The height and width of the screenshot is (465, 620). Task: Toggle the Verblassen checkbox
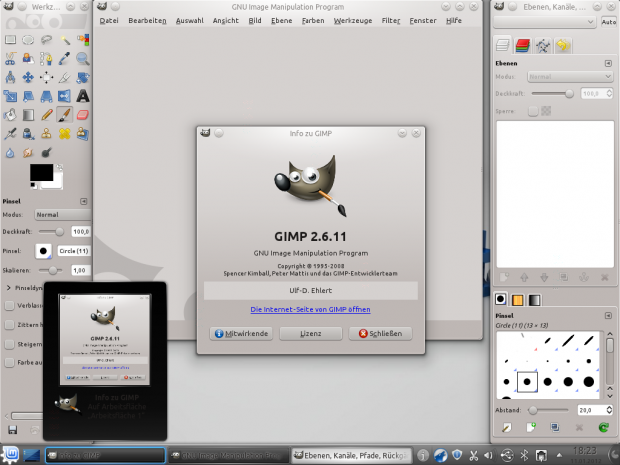(9, 305)
